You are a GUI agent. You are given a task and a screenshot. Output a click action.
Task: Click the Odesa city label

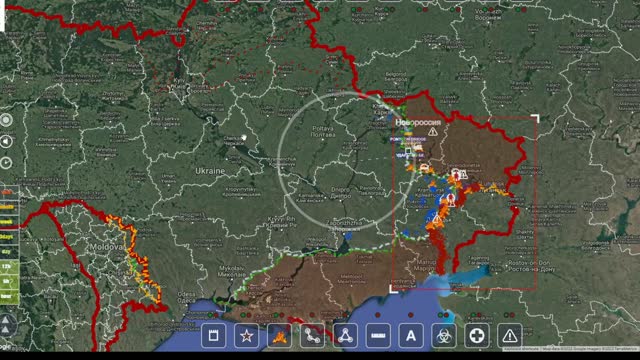click(186, 298)
